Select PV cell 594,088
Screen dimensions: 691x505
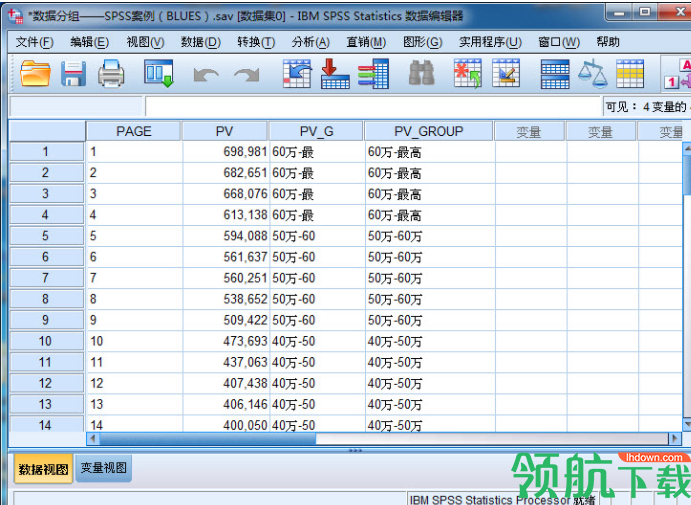pyautogui.click(x=225, y=236)
